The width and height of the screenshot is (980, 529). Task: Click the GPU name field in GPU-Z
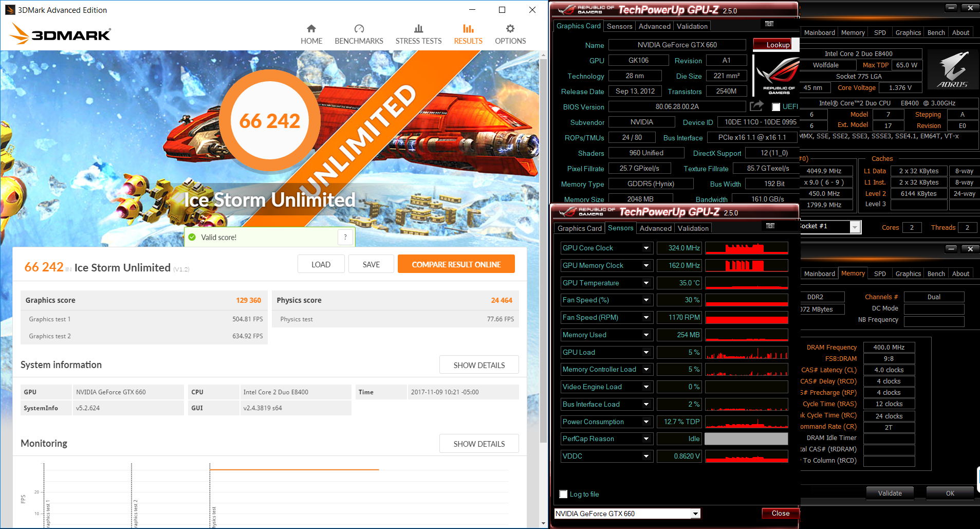point(677,45)
